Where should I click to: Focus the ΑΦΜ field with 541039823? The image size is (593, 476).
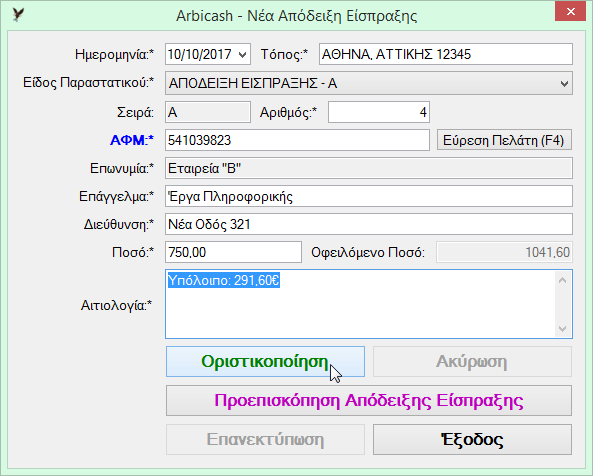click(297, 140)
